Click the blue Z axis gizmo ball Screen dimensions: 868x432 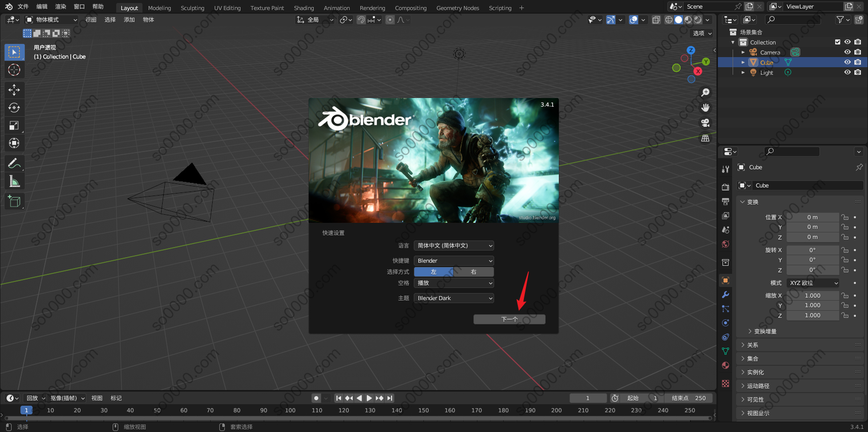point(691,51)
